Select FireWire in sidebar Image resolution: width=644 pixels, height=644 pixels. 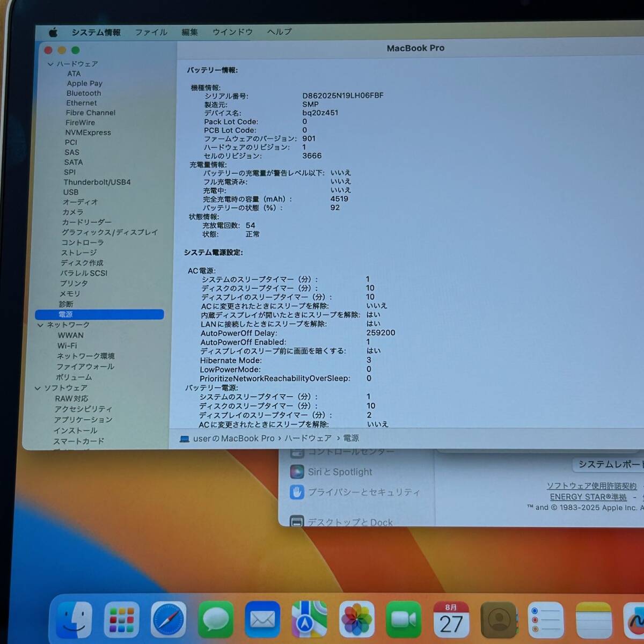coord(80,122)
